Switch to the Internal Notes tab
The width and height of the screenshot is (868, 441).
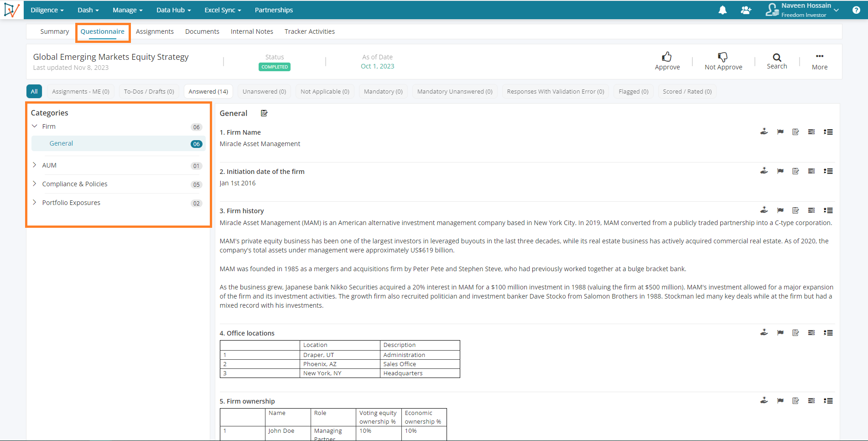(x=252, y=31)
